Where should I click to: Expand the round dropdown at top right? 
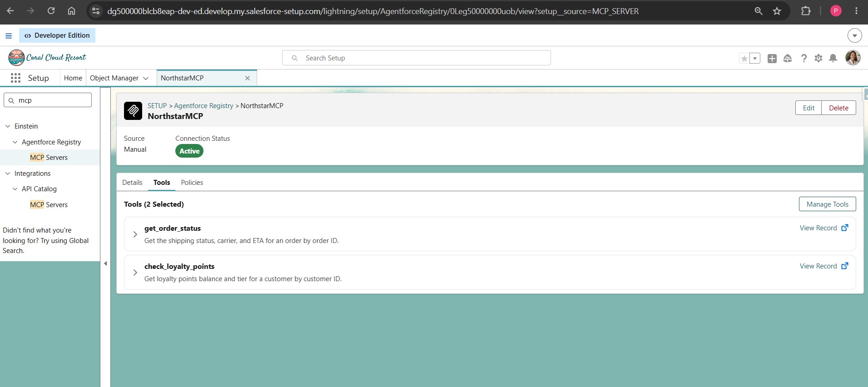click(x=854, y=35)
